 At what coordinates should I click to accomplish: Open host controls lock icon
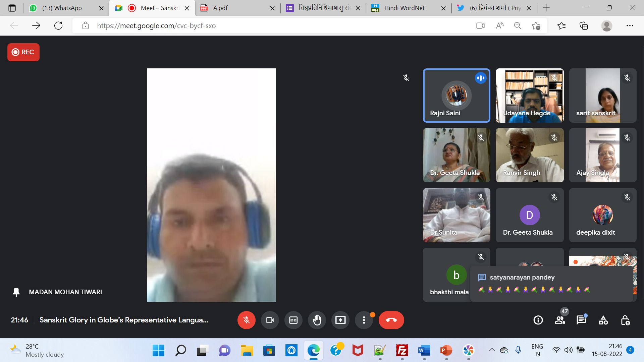(625, 320)
